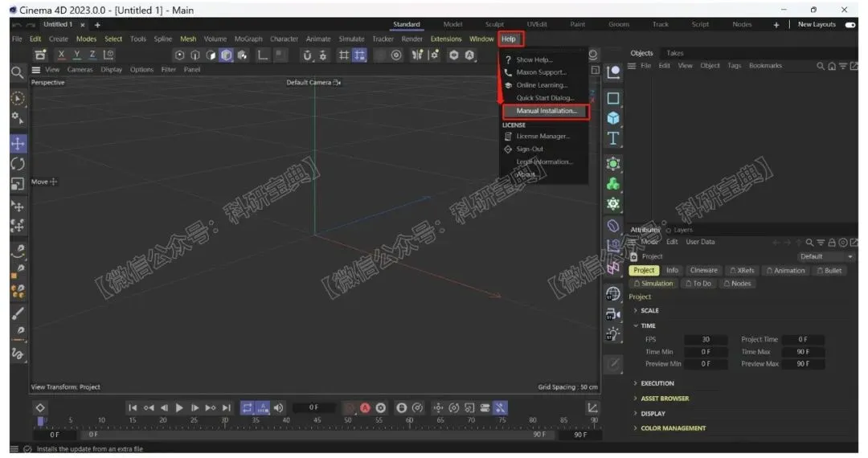Click the viewport hamburger menu icon

pyautogui.click(x=36, y=70)
